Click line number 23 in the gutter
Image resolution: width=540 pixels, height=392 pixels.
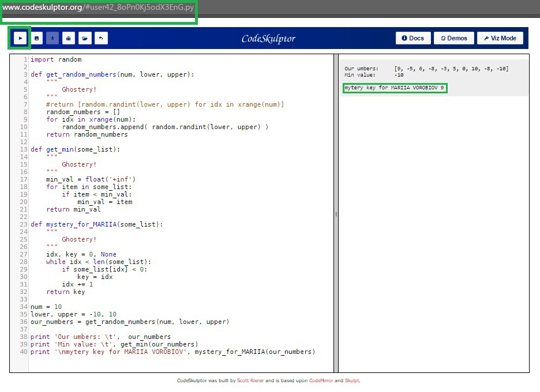click(23, 224)
